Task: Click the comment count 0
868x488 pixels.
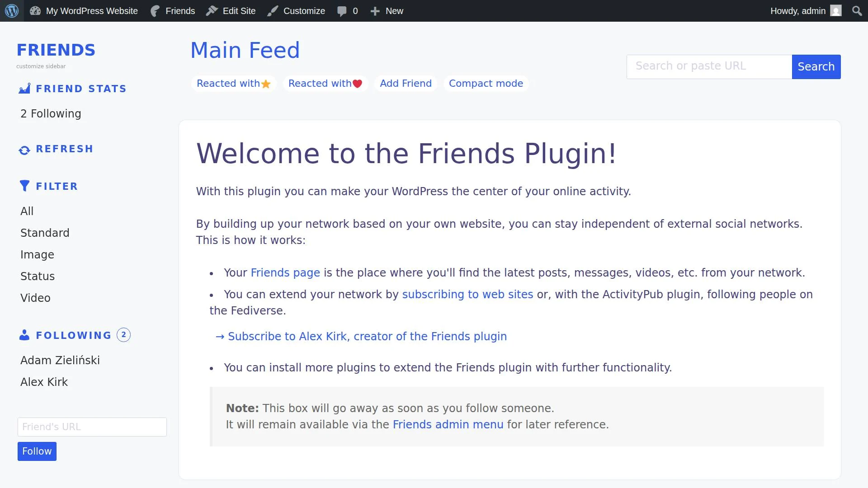Action: pyautogui.click(x=355, y=11)
